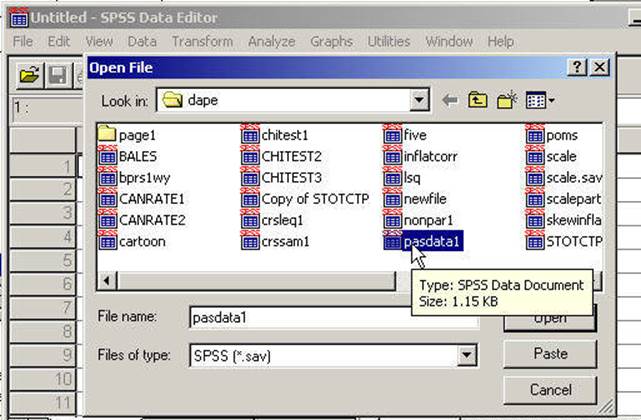
Task: Open the Data menu
Action: click(142, 41)
